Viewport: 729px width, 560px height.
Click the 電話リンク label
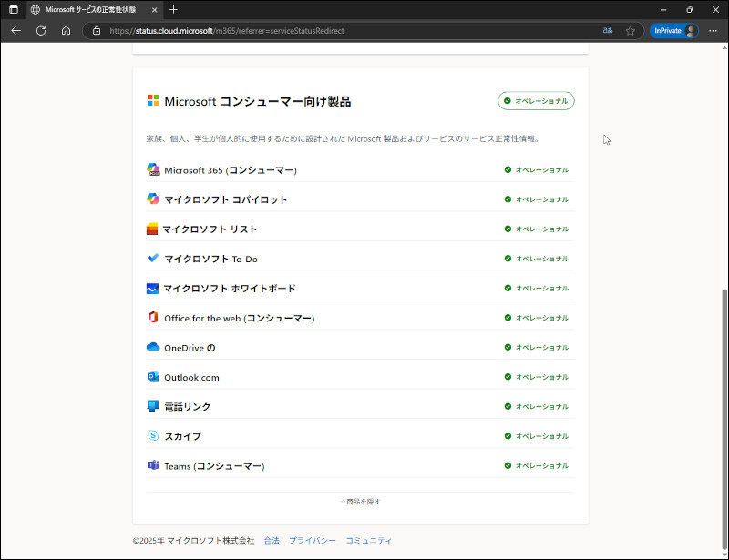click(188, 407)
